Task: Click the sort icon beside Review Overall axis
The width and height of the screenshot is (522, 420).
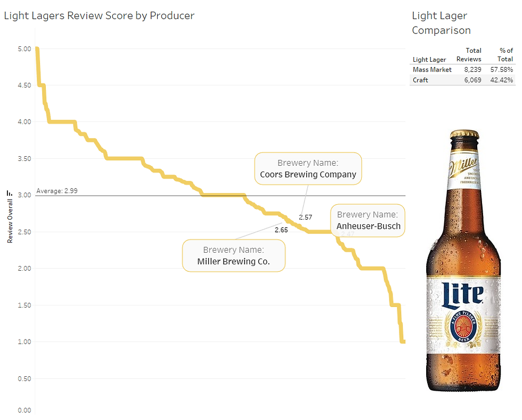Action: coord(10,193)
